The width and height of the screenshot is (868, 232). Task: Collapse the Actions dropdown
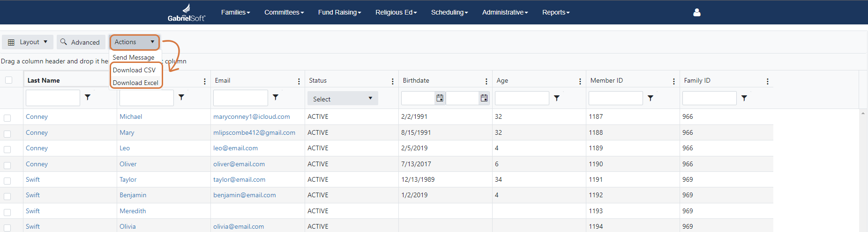coord(135,42)
